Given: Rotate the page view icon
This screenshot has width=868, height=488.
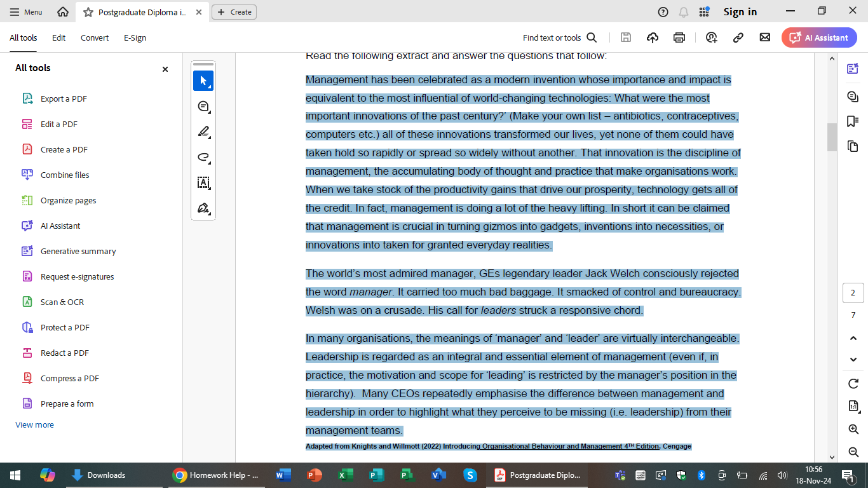Looking at the screenshot, I should coord(853,384).
